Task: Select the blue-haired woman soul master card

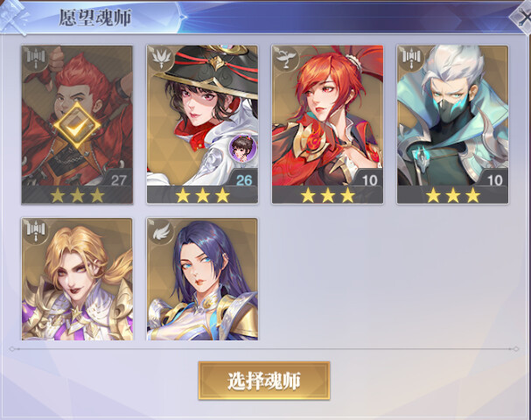Action: click(202, 279)
